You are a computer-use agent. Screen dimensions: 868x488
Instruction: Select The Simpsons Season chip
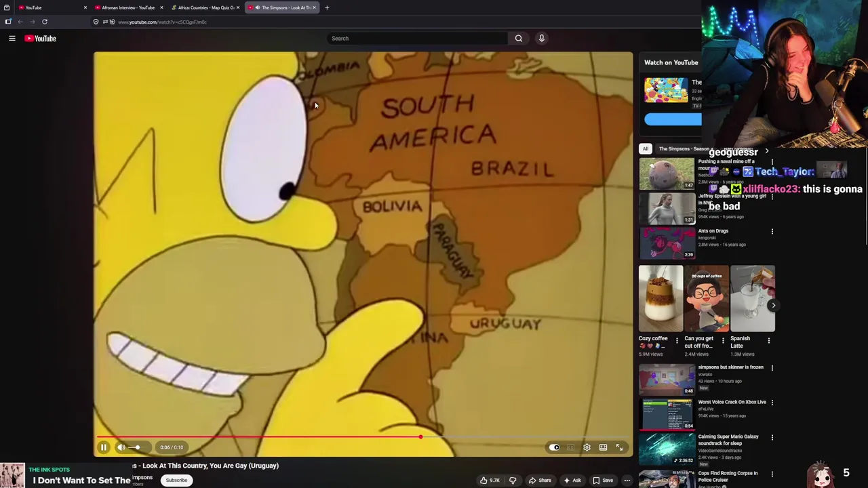click(x=684, y=149)
